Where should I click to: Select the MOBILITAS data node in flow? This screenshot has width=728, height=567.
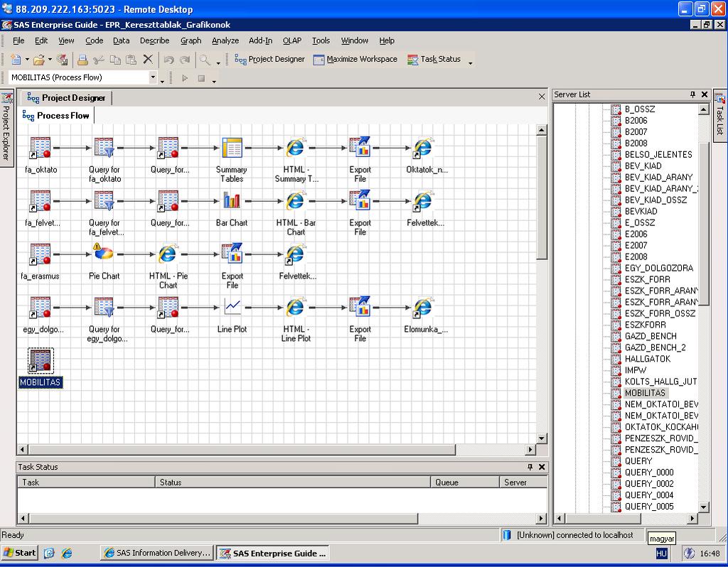pyautogui.click(x=41, y=360)
